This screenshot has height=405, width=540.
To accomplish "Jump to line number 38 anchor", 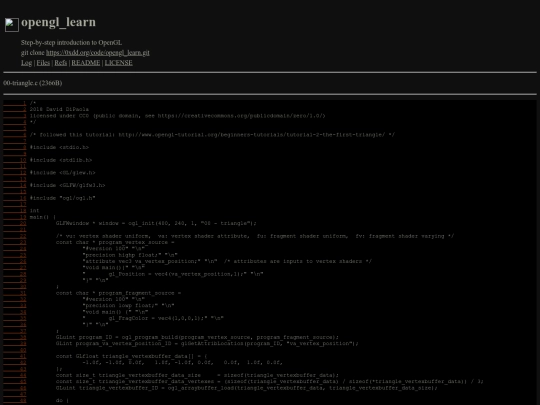I will tap(15, 337).
